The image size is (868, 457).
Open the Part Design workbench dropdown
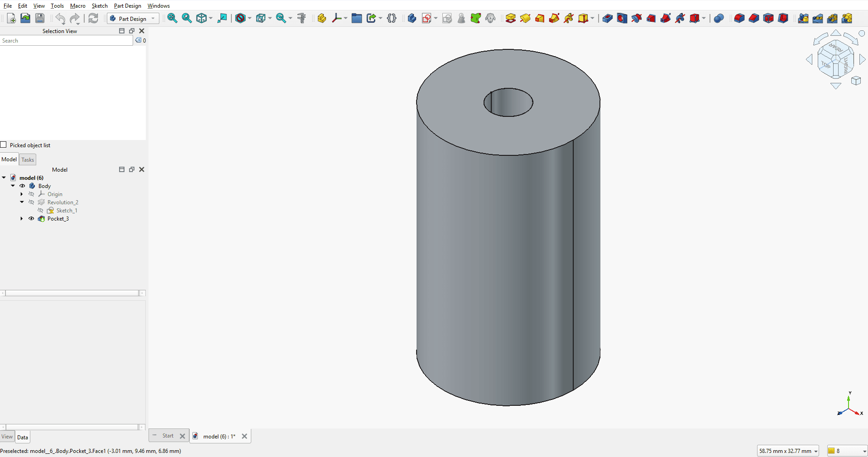133,18
